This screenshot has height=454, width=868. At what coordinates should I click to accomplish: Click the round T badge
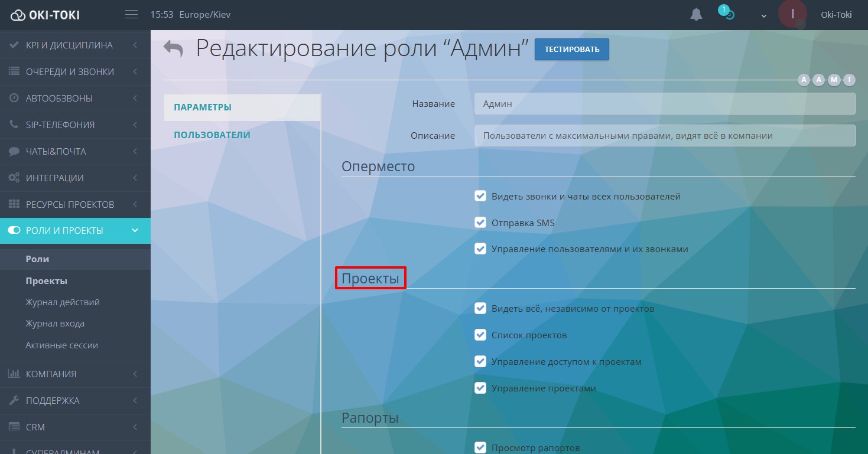849,80
